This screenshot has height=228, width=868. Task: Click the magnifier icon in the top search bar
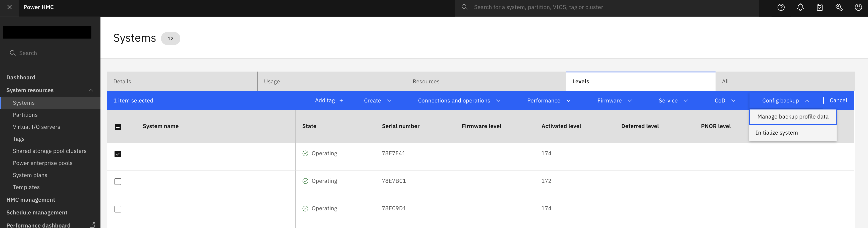click(464, 7)
